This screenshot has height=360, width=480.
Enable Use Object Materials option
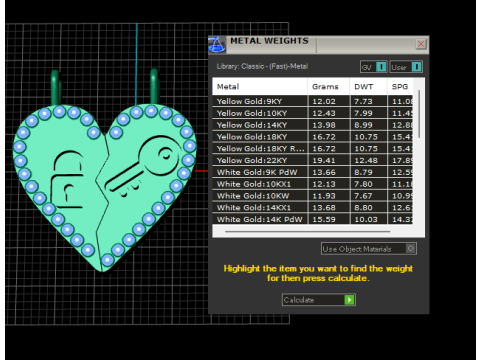tap(369, 249)
